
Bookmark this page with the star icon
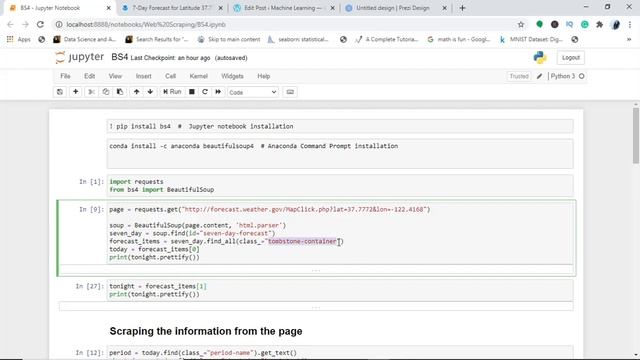(520, 24)
